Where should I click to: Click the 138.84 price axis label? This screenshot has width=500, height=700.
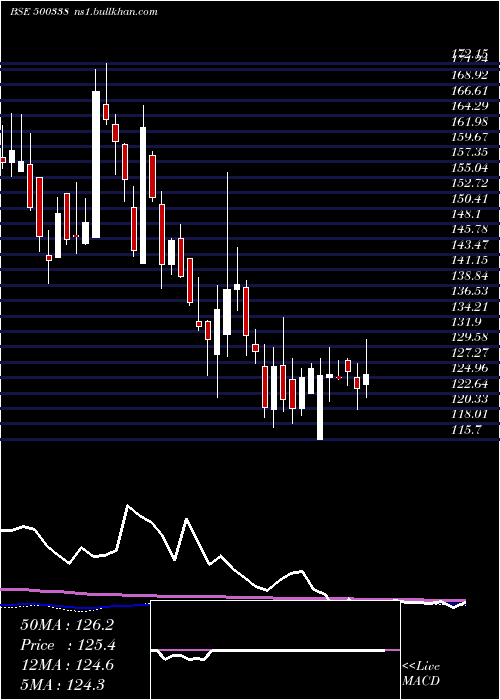[x=468, y=275]
